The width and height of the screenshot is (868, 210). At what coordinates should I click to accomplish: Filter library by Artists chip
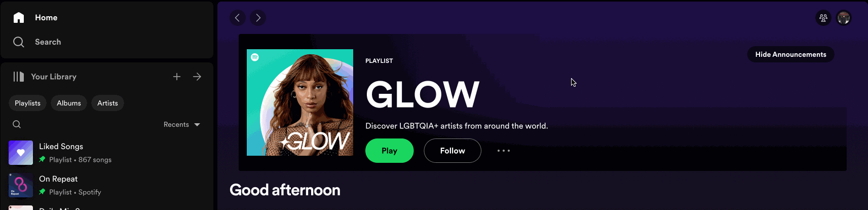pyautogui.click(x=107, y=103)
